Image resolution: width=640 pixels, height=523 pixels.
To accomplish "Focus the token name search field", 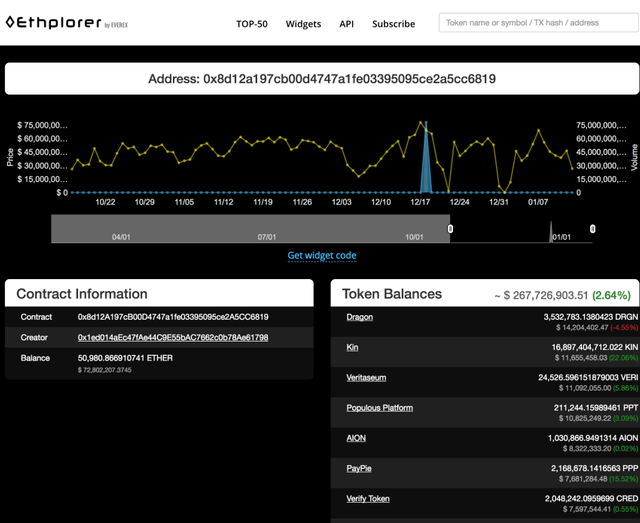I will [x=539, y=23].
